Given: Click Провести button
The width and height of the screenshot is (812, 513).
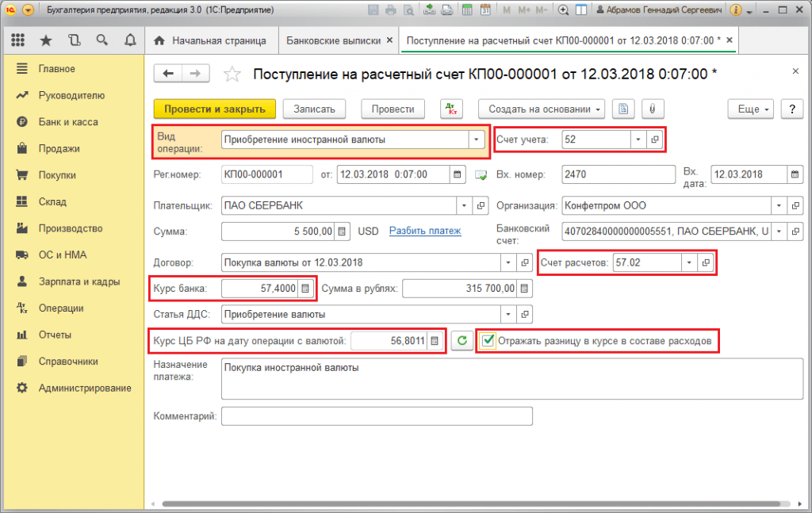Looking at the screenshot, I should [x=393, y=109].
